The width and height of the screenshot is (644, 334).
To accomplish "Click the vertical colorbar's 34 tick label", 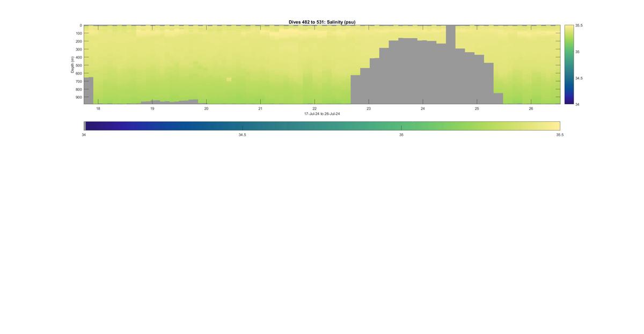I will click(x=577, y=104).
